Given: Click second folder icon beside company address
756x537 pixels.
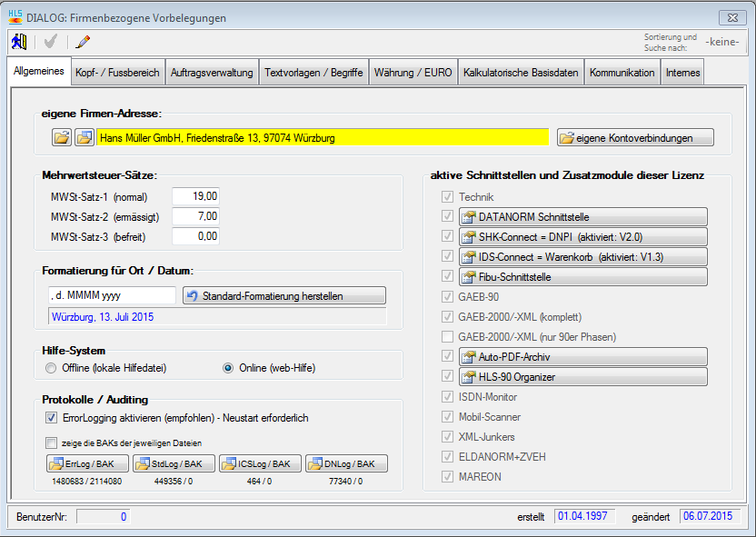Looking at the screenshot, I should pos(84,138).
